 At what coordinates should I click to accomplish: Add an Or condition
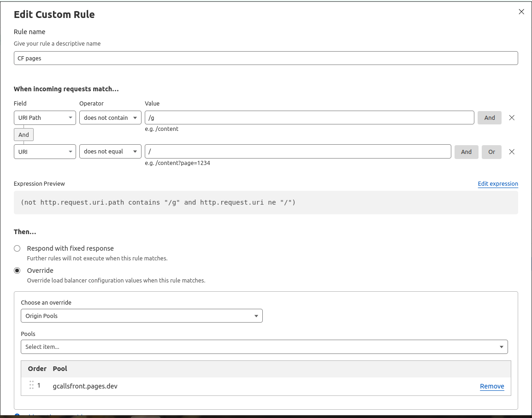pos(491,152)
